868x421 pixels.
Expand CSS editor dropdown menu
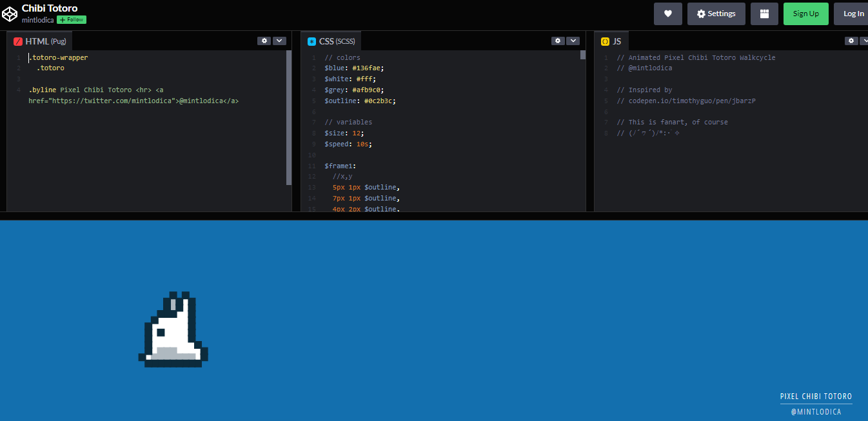(573, 41)
